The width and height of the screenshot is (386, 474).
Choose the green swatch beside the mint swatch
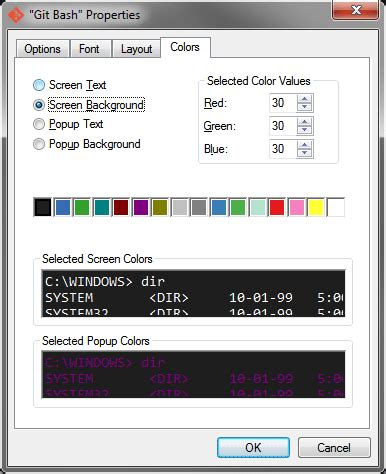click(238, 207)
